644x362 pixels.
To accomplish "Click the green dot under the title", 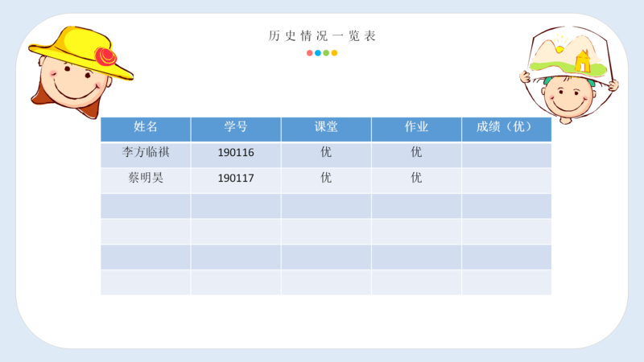I will coord(326,53).
